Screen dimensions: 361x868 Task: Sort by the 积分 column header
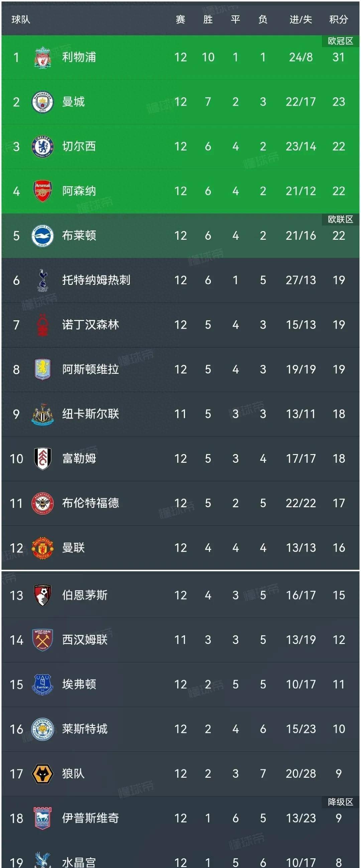(338, 19)
